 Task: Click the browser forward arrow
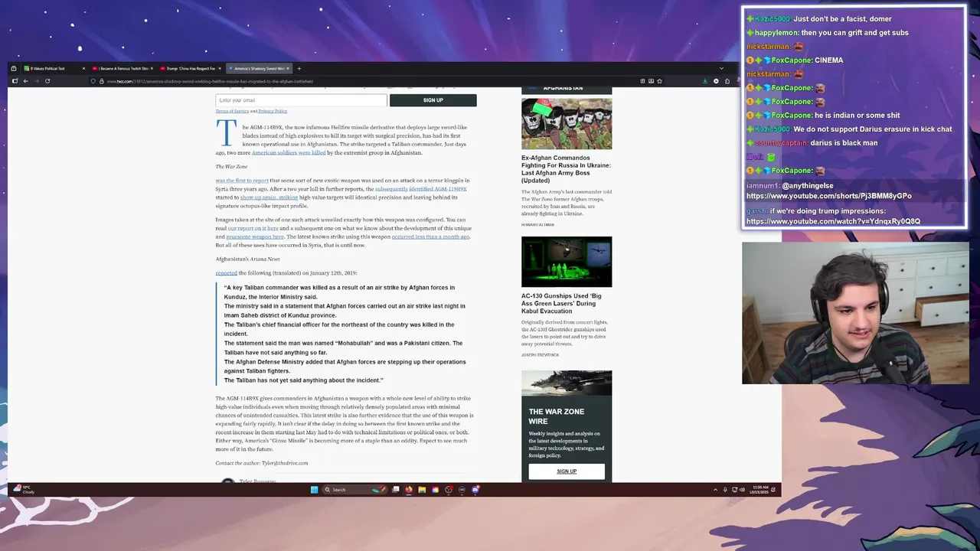(x=36, y=81)
